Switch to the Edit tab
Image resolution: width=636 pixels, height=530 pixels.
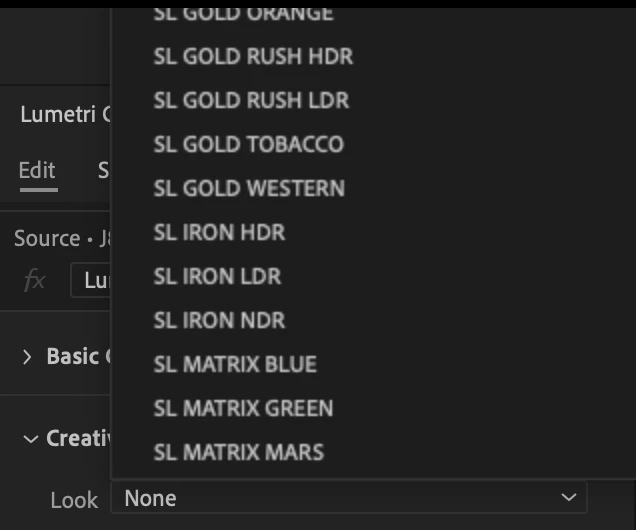pos(37,170)
